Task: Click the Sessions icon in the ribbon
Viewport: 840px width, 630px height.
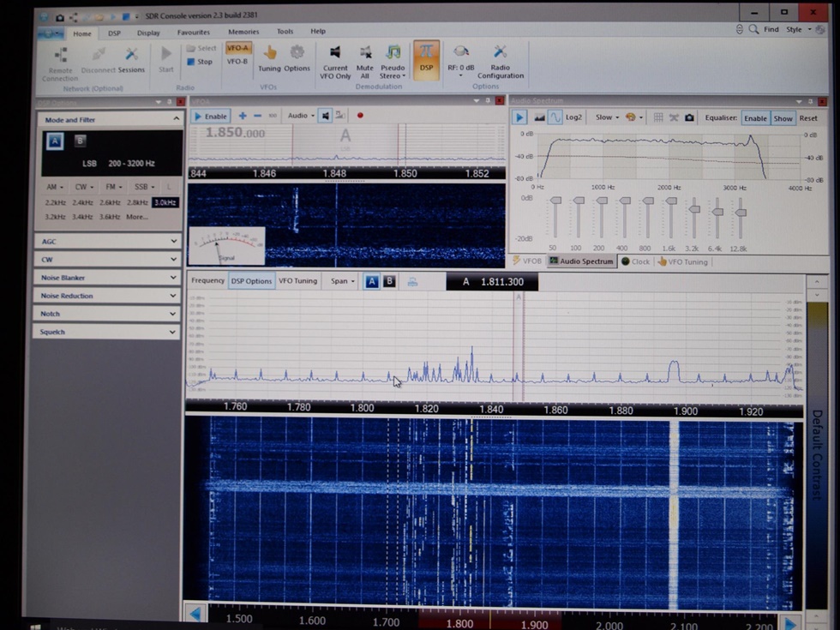Action: click(131, 56)
